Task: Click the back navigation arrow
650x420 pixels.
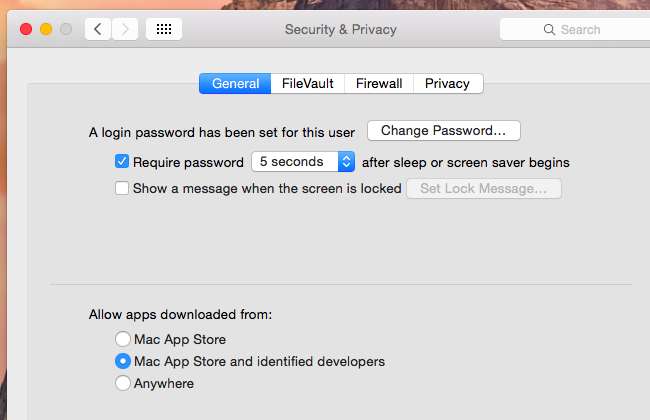Action: 98,30
